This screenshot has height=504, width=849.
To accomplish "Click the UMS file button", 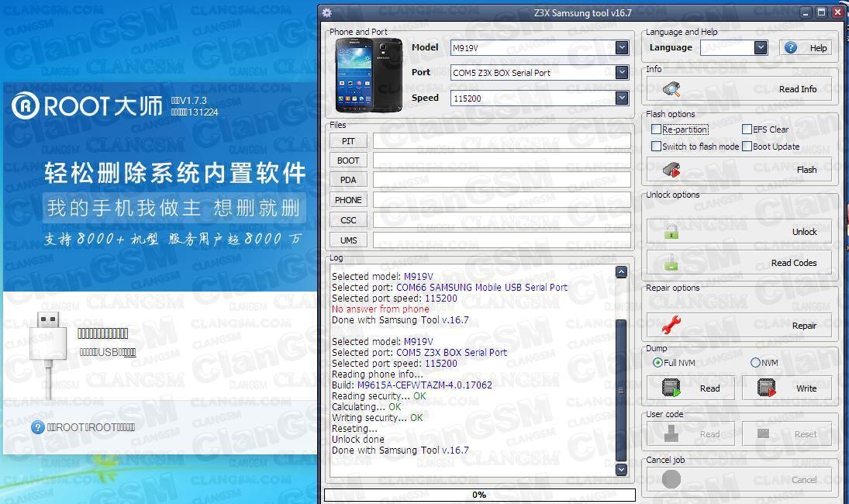I will point(348,240).
